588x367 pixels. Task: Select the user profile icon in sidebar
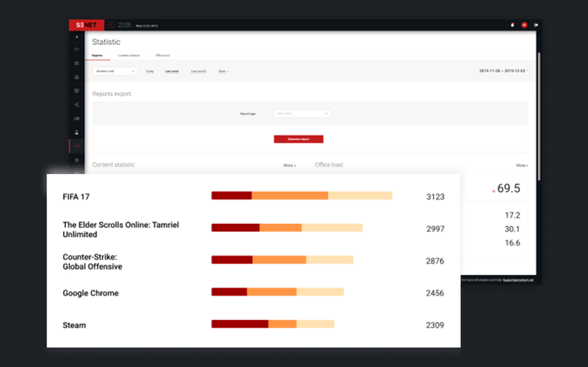click(77, 132)
